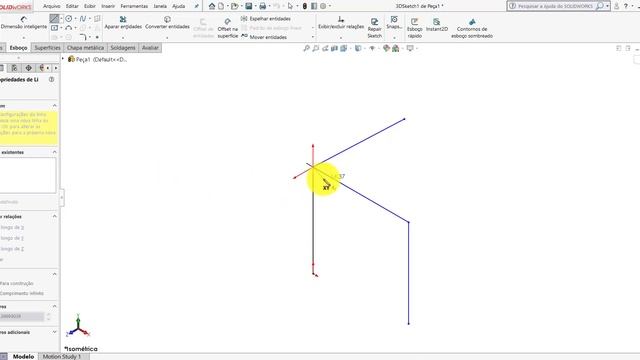Open the Converter entidades dropdown arrow
Image resolution: width=640 pixels, height=360 pixels.
167,38
